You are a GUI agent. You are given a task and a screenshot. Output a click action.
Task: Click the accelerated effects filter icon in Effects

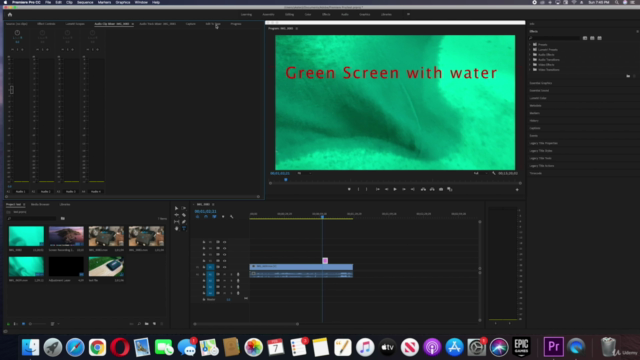coord(585,38)
